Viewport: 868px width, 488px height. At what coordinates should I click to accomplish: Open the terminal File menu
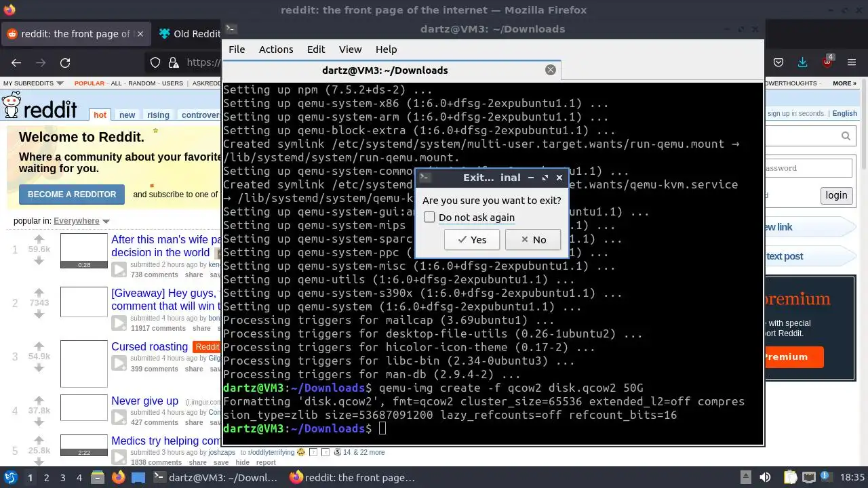pos(237,49)
